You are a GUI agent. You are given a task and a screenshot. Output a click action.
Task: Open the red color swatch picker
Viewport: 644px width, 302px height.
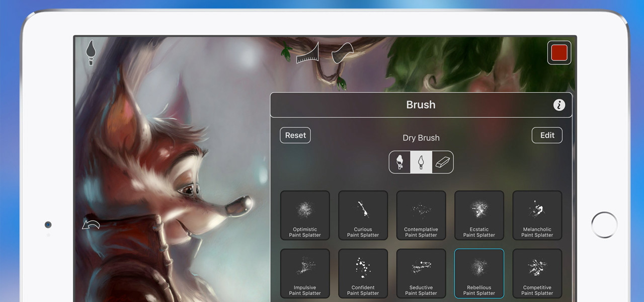coord(559,53)
